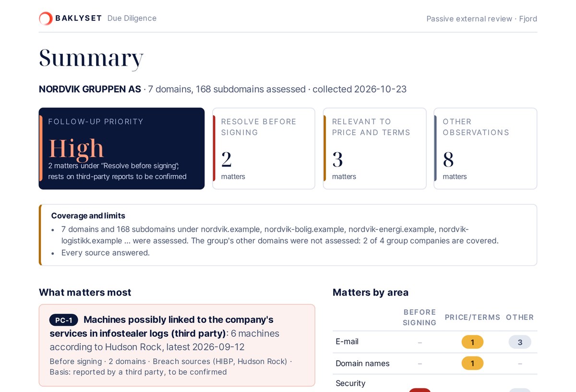This screenshot has height=392, width=576.
Task: Click the PC-1 badge
Action: 64,320
